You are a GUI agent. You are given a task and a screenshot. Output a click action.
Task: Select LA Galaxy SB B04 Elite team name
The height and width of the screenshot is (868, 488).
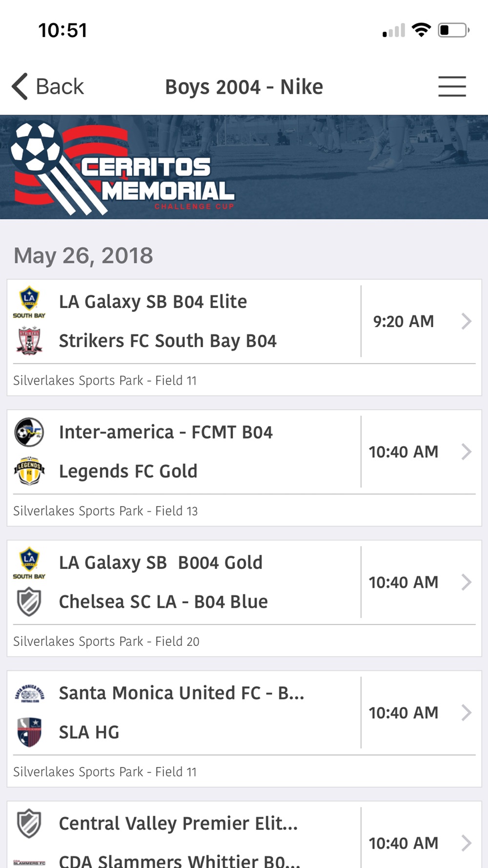[153, 302]
